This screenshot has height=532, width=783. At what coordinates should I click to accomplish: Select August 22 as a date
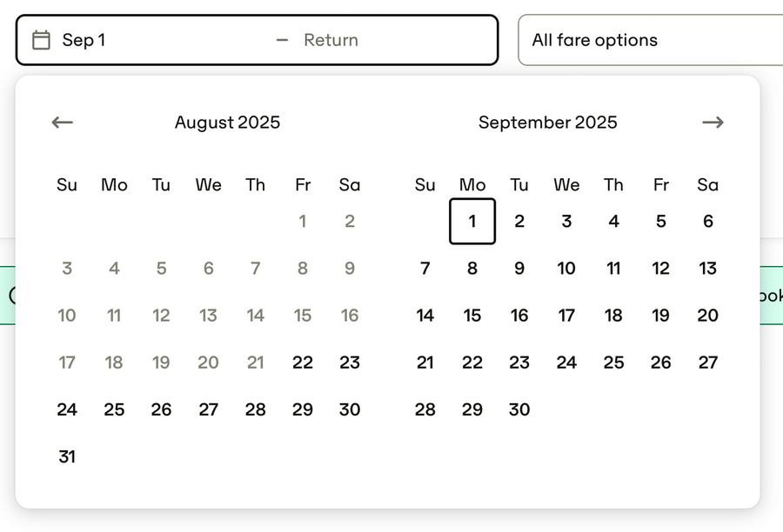tap(303, 362)
